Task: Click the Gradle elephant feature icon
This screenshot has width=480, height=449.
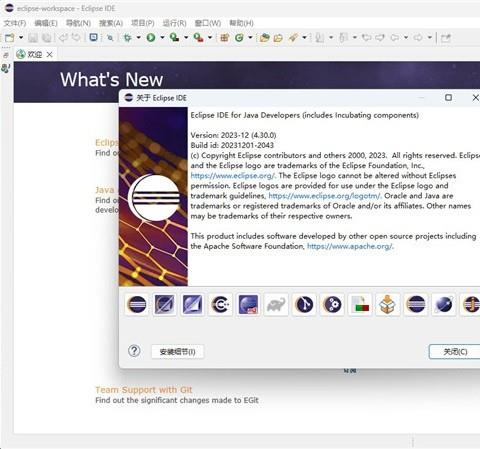Action: point(276,304)
